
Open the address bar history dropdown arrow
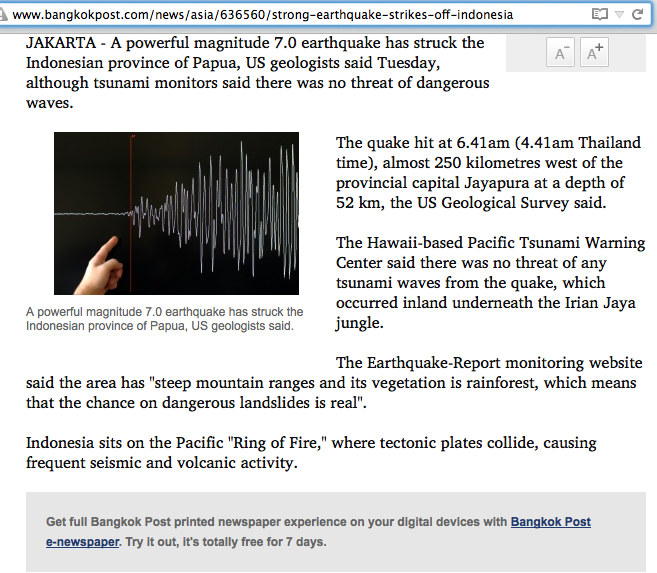[x=619, y=15]
